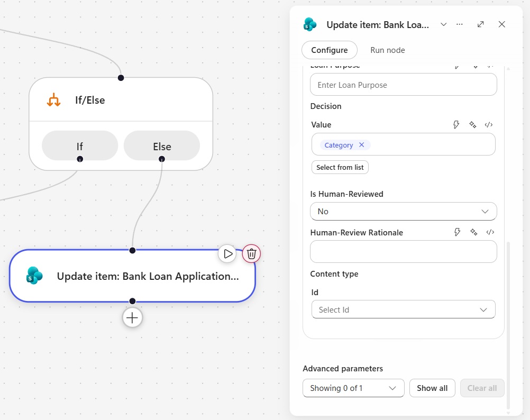Open code expression icon for Human-Review Rationale
This screenshot has height=420, width=530.
pyautogui.click(x=490, y=232)
